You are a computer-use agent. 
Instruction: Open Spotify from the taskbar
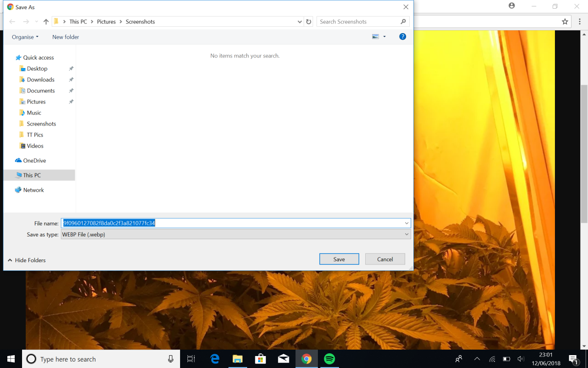point(329,359)
